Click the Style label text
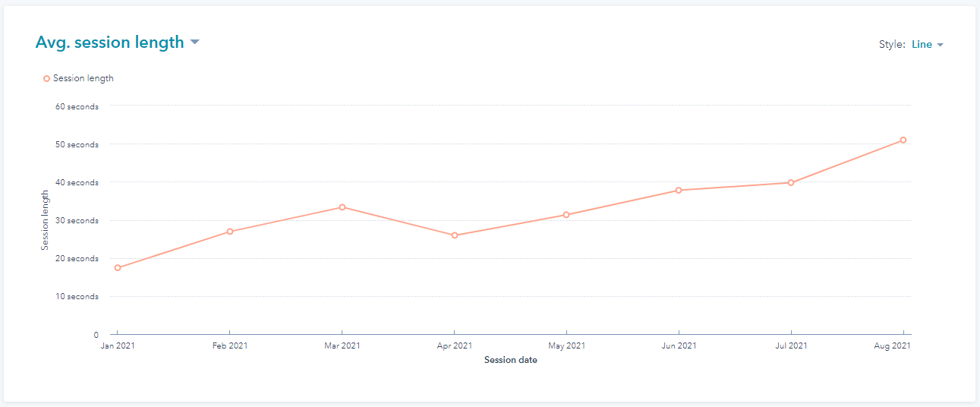Screen dimensions: 980x407 coord(891,45)
